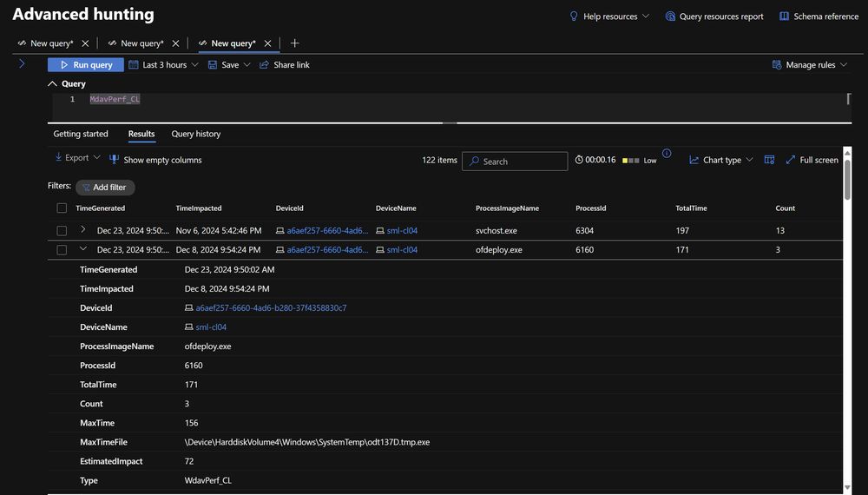This screenshot has height=495, width=868.
Task: Open Manage rules dropdown
Action: pyautogui.click(x=809, y=65)
